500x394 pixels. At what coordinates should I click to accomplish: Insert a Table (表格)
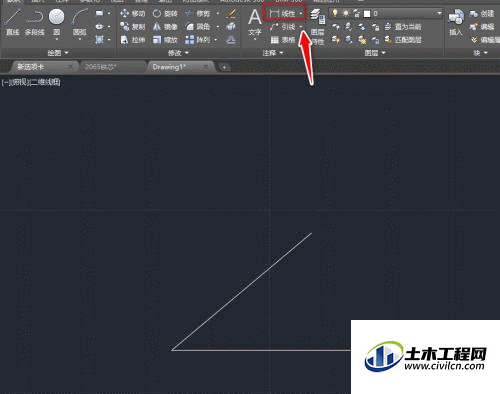pos(283,40)
